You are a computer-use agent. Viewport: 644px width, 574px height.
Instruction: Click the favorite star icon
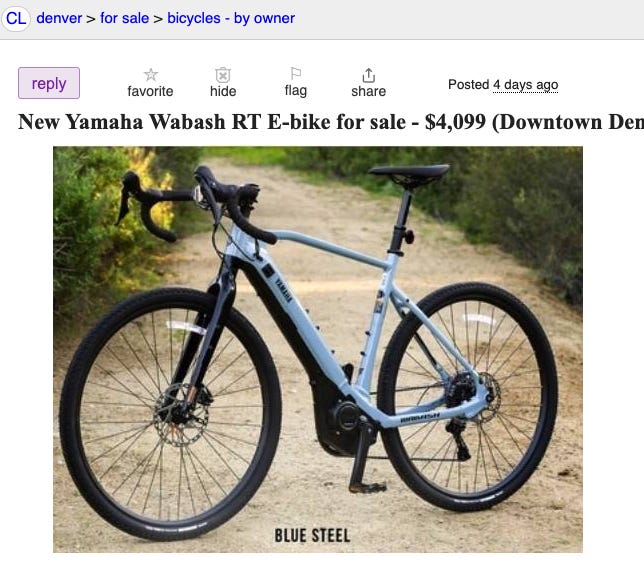tap(151, 75)
